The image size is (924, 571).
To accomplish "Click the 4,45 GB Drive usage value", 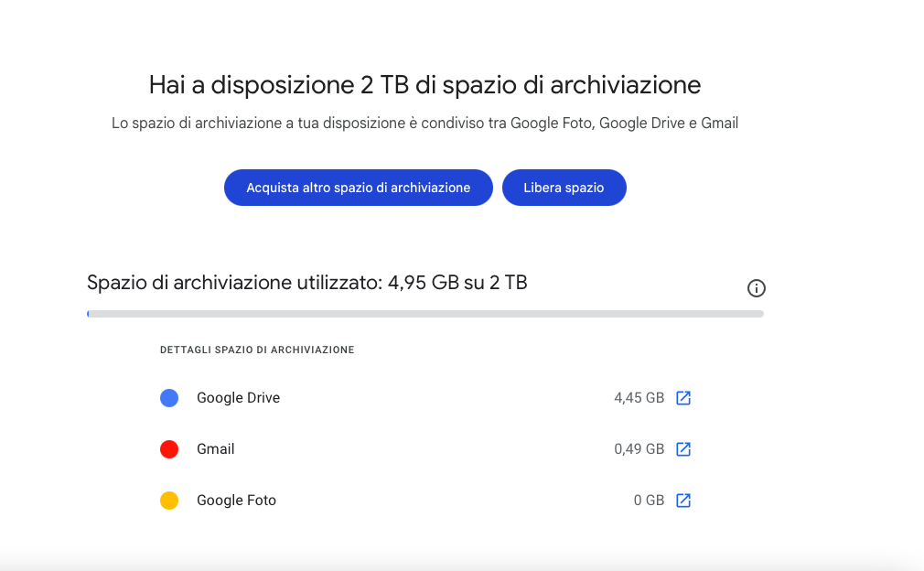I will (639, 398).
